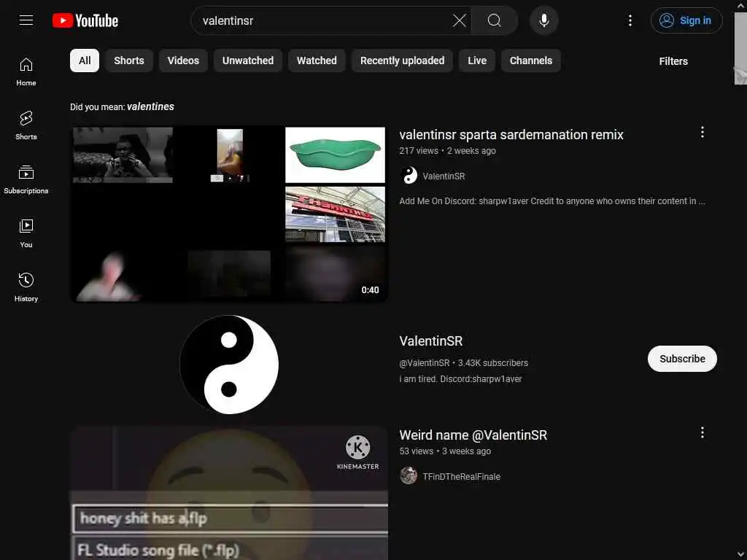Image resolution: width=747 pixels, height=560 pixels.
Task: Select the Watched filter chip
Action: click(317, 61)
